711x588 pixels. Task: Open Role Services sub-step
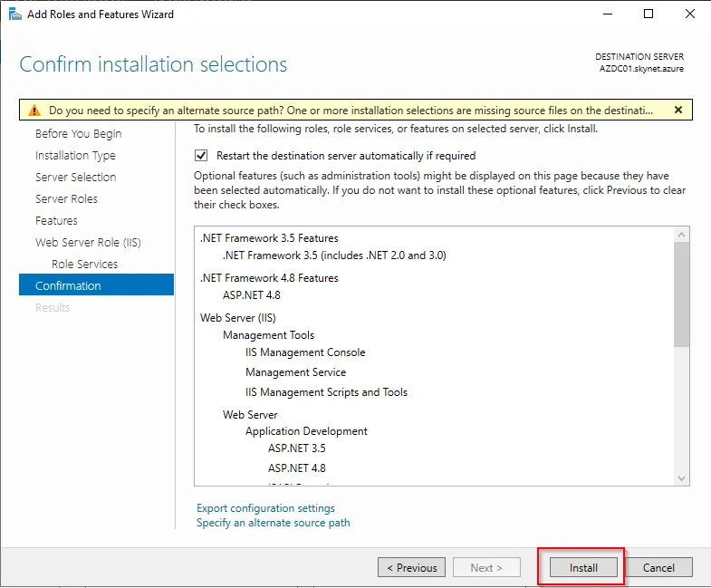point(84,264)
